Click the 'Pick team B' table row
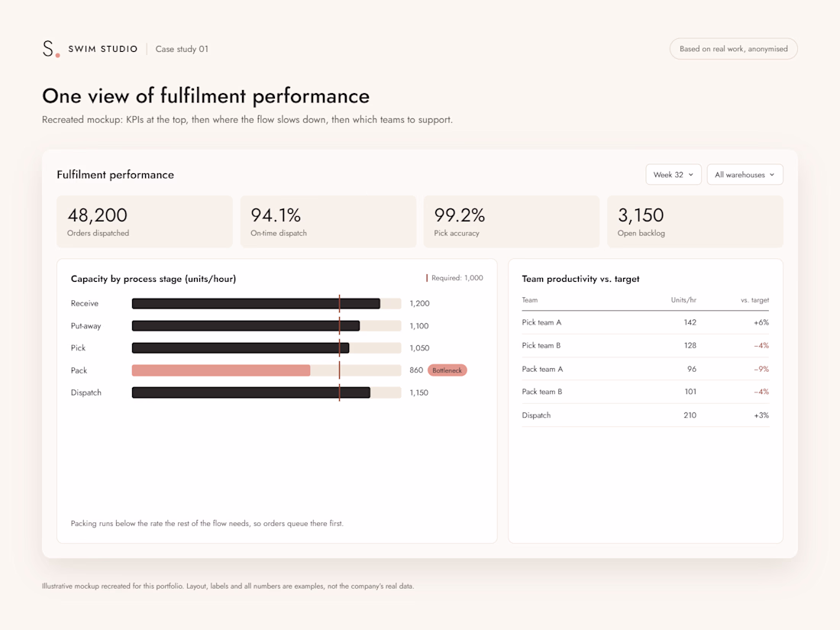 [x=645, y=345]
